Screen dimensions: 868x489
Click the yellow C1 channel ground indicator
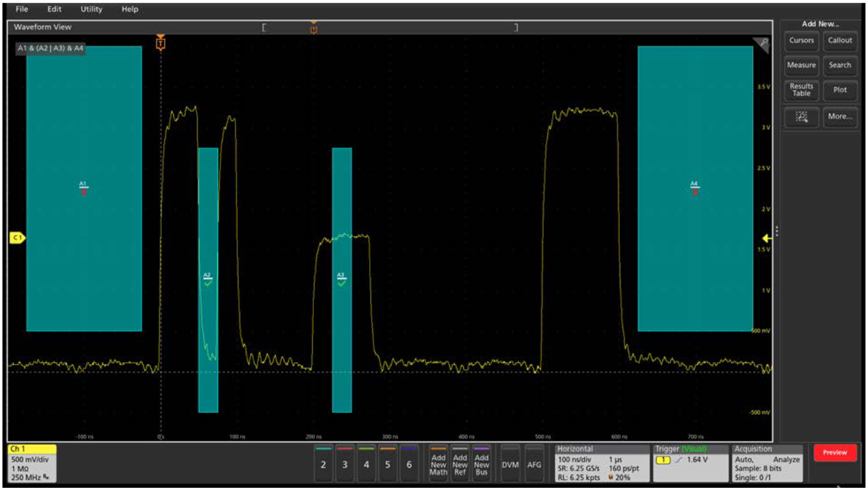tap(17, 238)
